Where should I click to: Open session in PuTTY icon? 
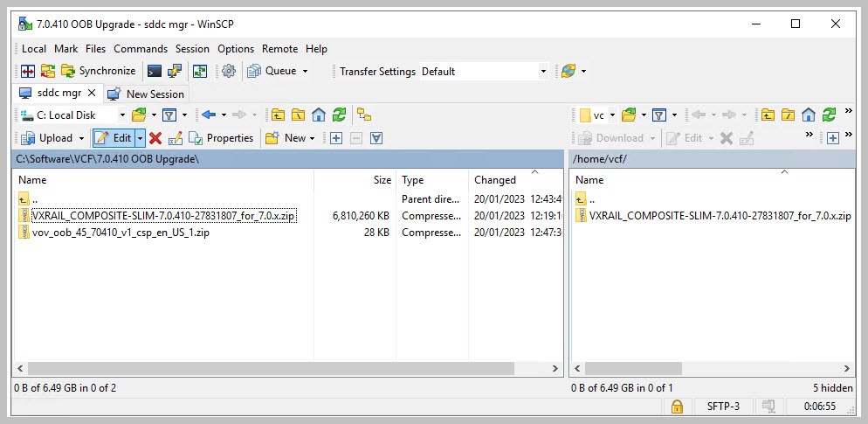[x=175, y=71]
